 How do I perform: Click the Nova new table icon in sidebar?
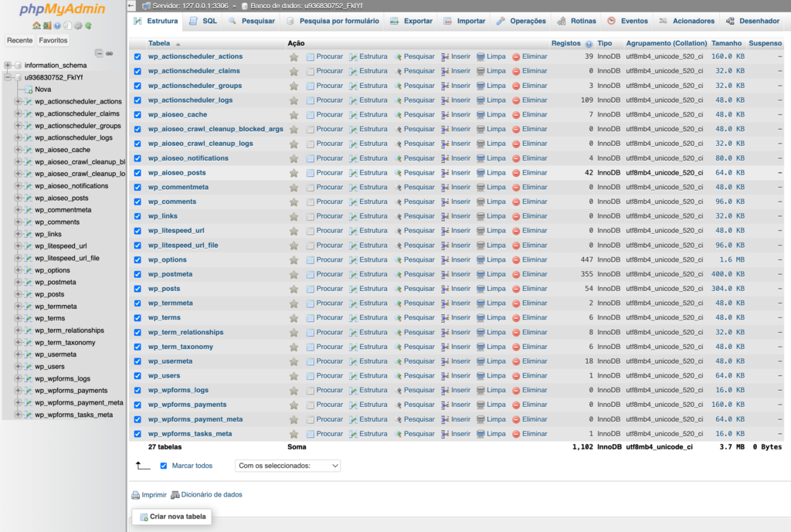click(x=29, y=90)
